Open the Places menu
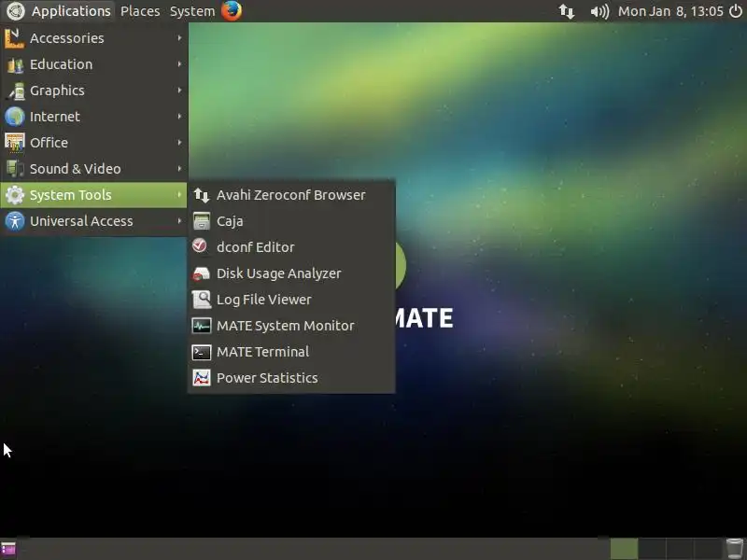Viewport: 747px width, 560px height. click(x=140, y=11)
